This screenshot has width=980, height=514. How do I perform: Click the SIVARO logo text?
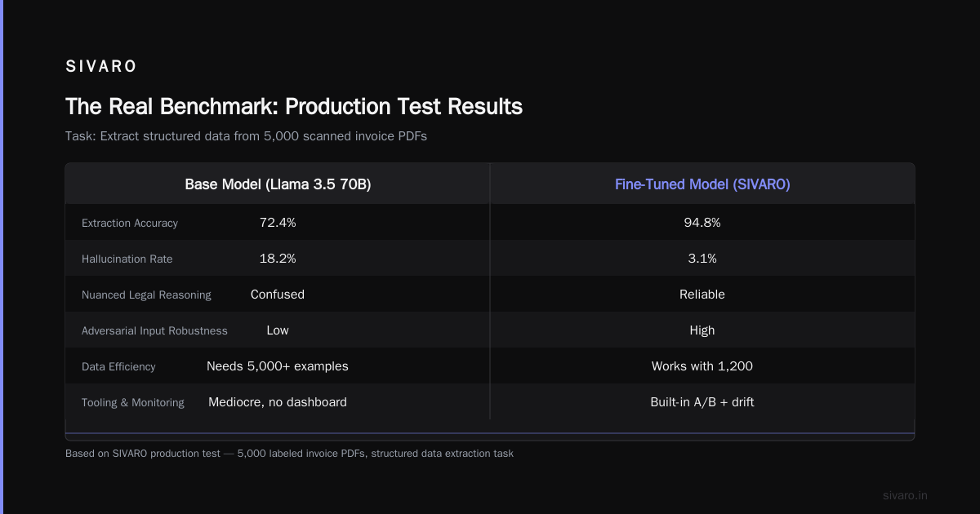101,67
